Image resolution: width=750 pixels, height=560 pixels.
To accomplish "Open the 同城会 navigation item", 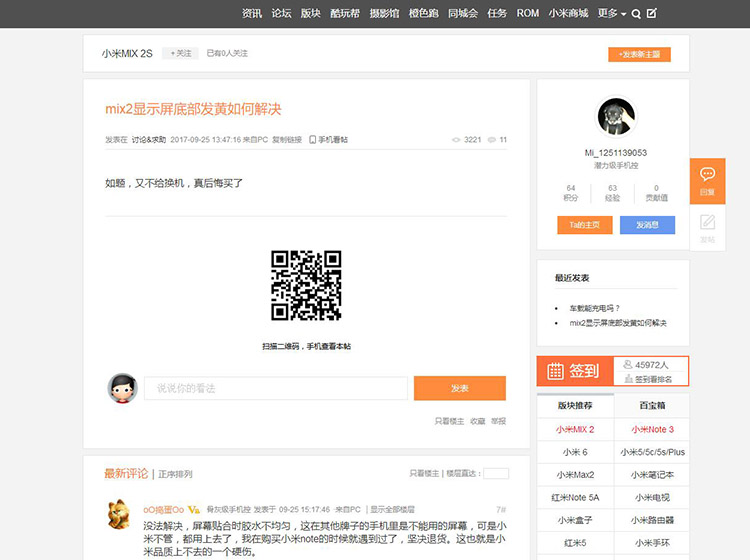I will (463, 13).
